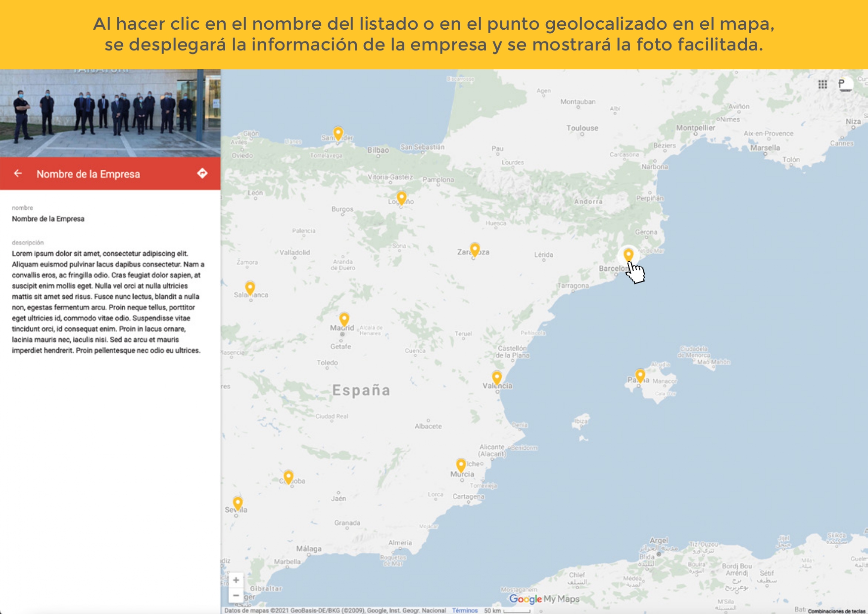Open the Combinaciones de teclas shortcut link

pos(836,611)
